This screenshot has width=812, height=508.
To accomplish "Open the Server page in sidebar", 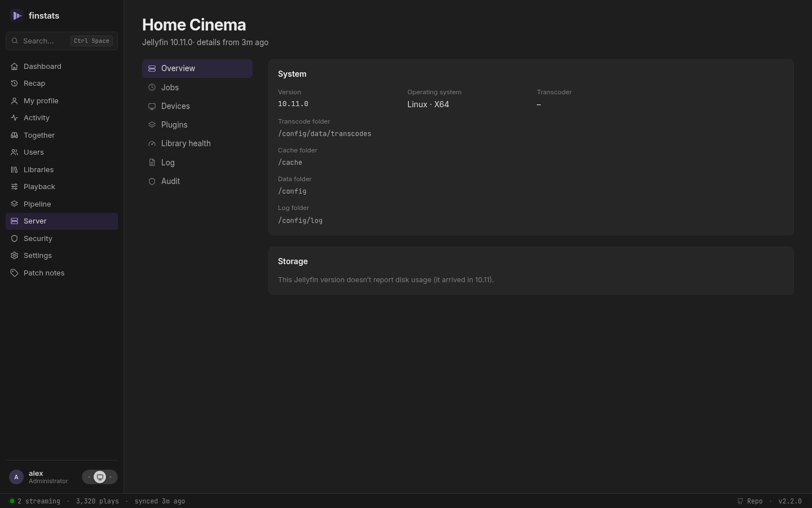I will click(x=61, y=221).
